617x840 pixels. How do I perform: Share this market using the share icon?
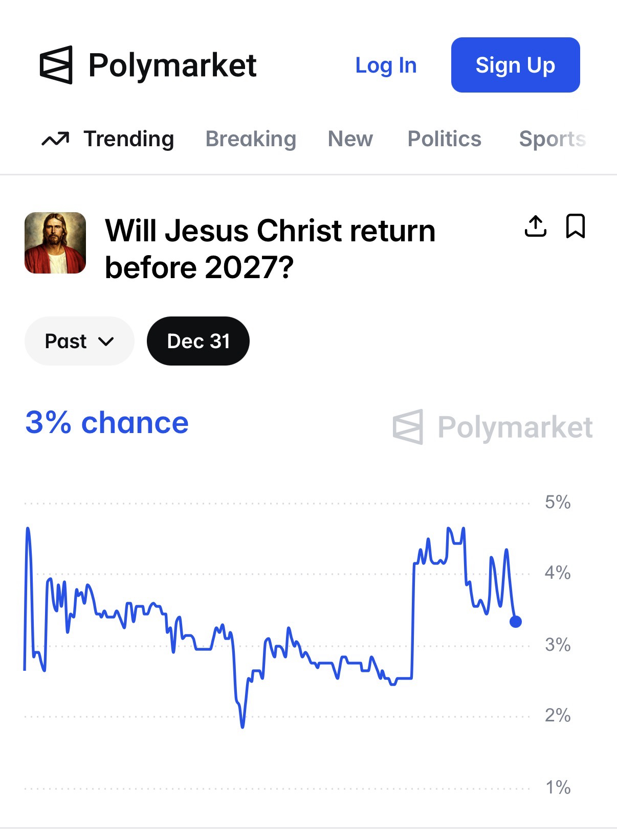(536, 226)
